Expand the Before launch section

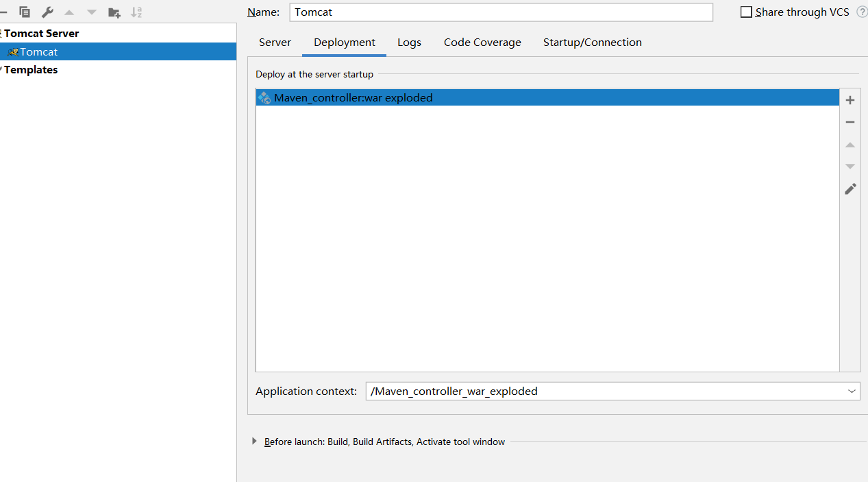255,442
